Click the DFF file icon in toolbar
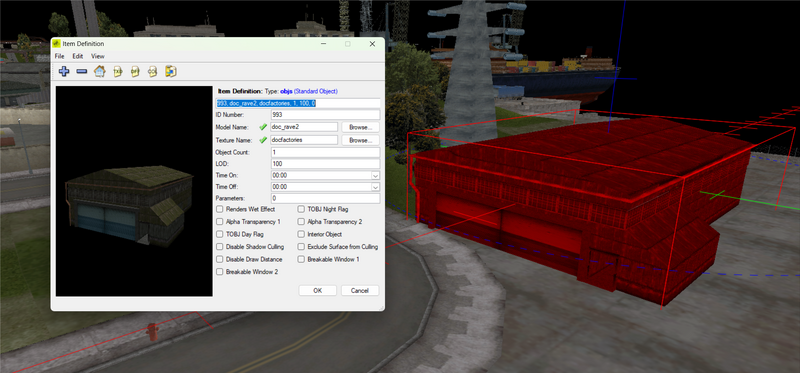The width and height of the screenshot is (800, 373). point(135,71)
